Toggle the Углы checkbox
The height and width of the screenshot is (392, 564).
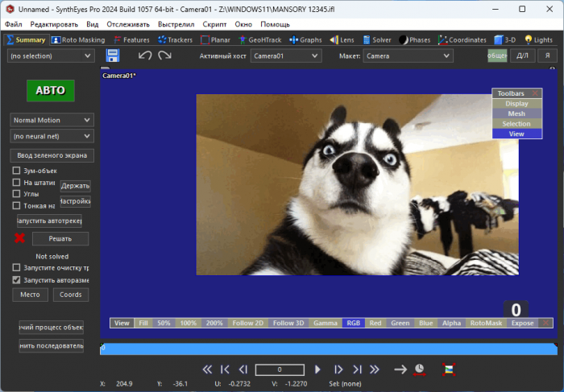click(x=17, y=194)
